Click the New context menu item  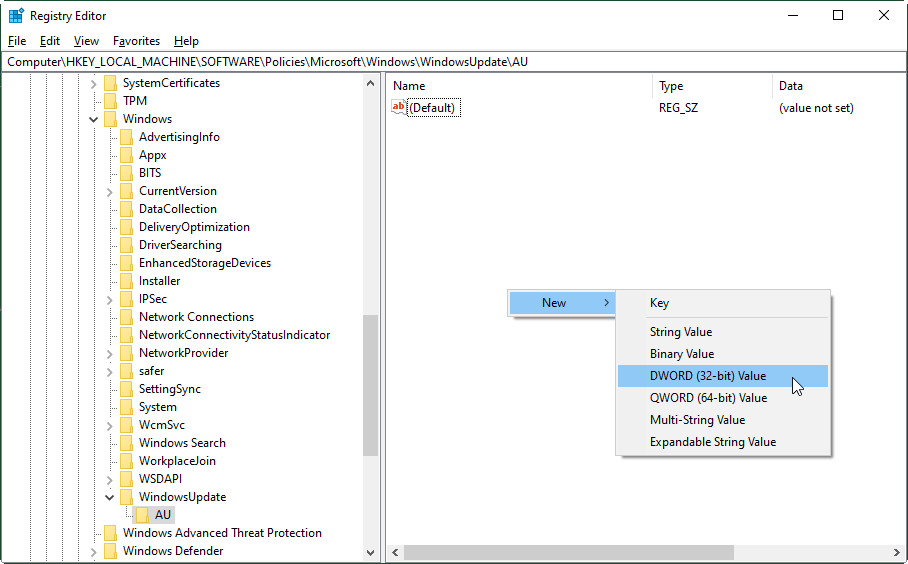tap(561, 303)
